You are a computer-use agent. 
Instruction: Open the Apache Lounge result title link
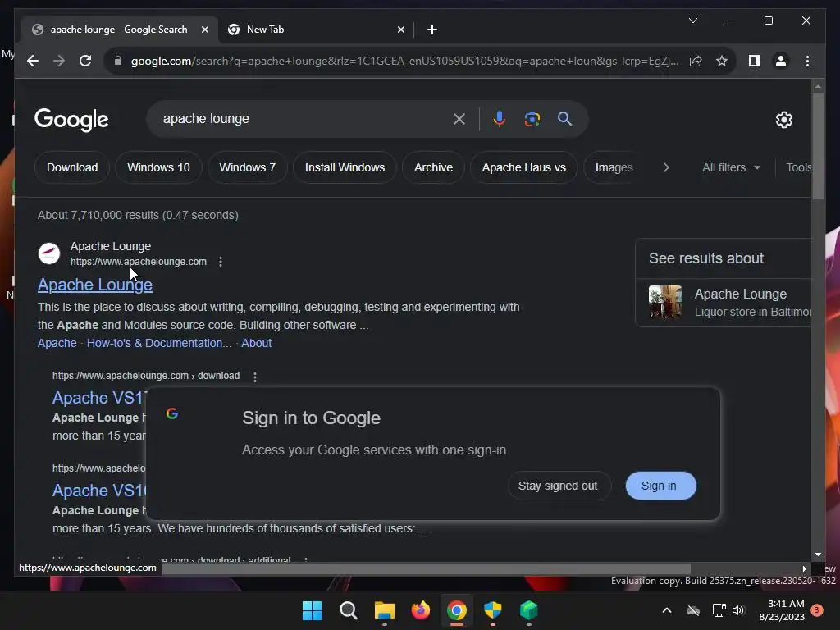point(95,285)
